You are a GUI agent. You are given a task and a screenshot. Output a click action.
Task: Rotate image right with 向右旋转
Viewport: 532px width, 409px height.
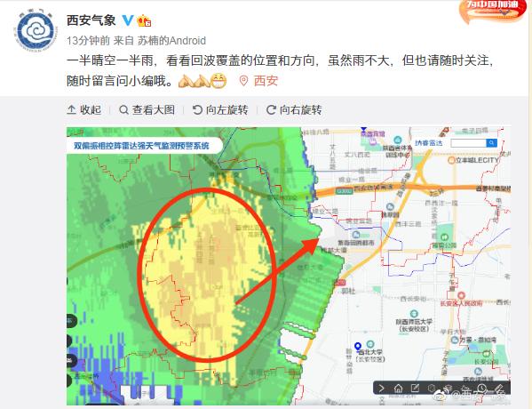294,109
